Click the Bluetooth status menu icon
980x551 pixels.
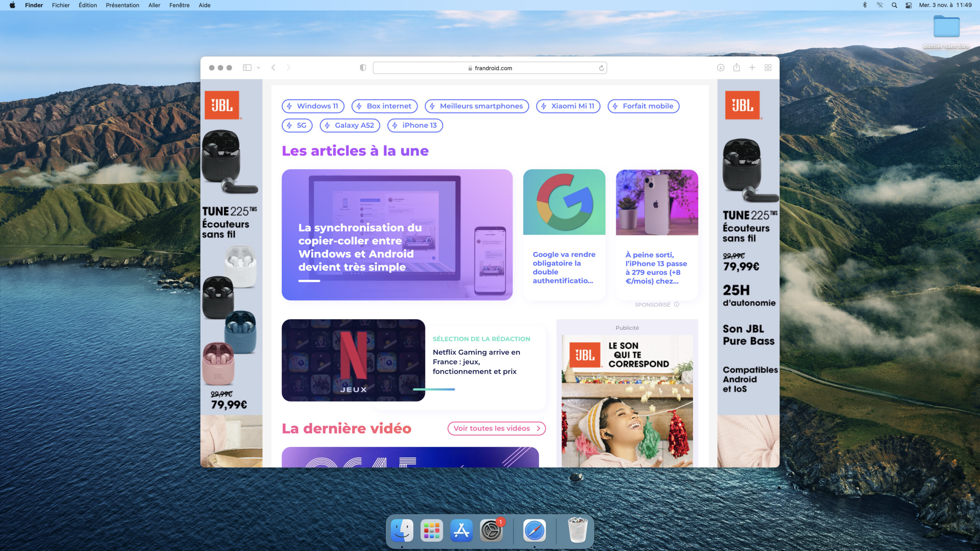click(x=865, y=5)
